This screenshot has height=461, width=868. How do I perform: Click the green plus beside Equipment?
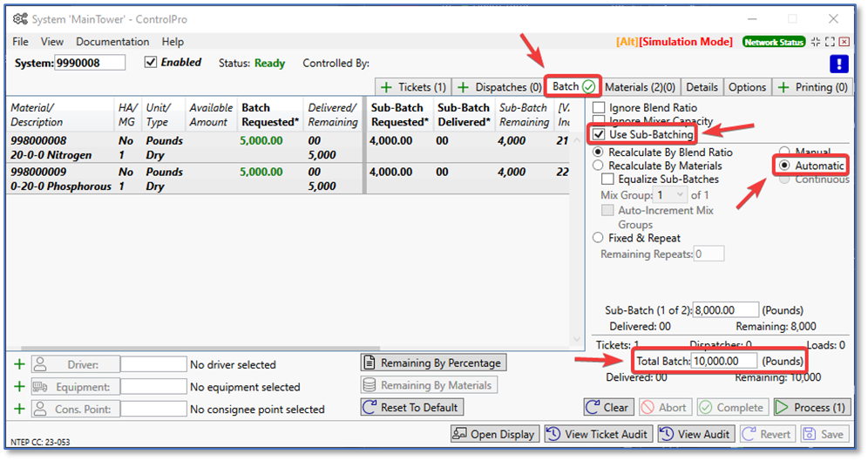19,387
